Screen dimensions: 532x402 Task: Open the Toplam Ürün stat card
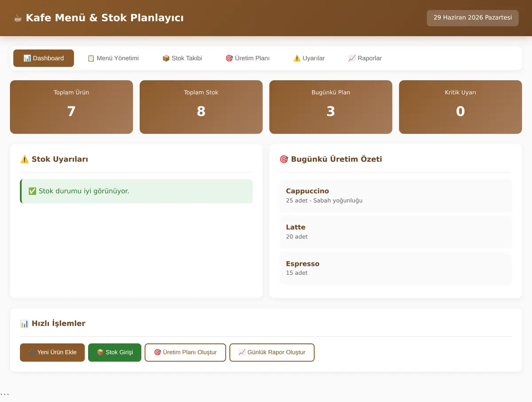[x=71, y=107]
